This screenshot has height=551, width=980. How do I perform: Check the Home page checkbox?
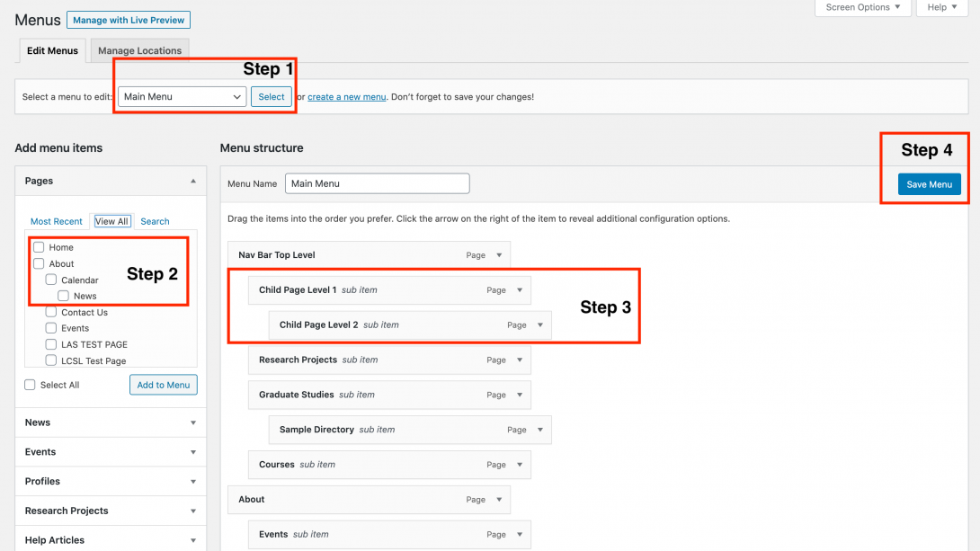pos(39,247)
